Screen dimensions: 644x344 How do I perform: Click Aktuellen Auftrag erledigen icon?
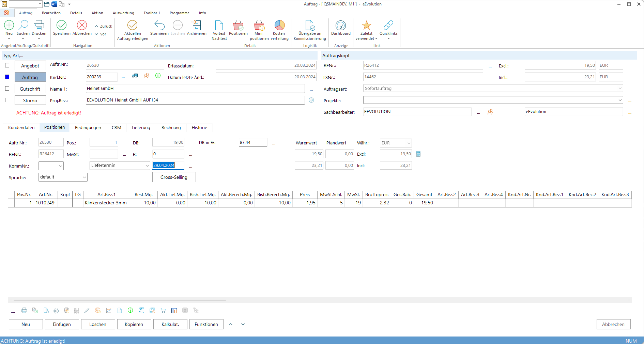[x=133, y=25]
